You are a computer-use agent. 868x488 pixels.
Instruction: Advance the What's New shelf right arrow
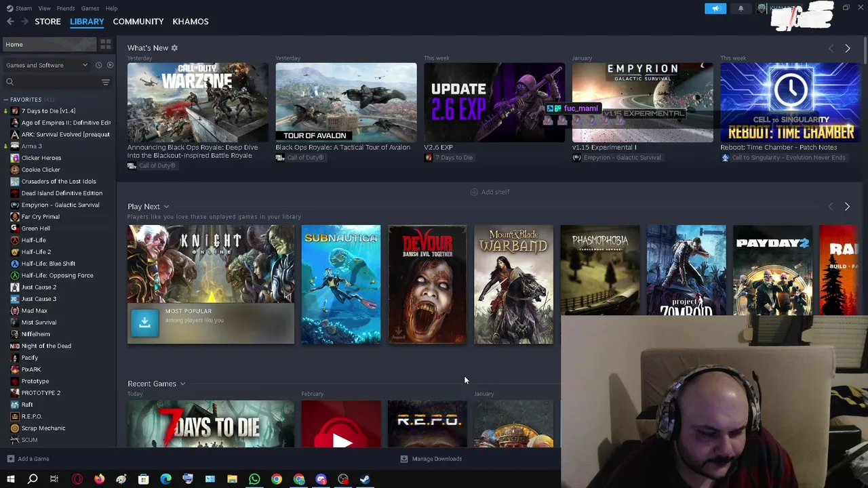pyautogui.click(x=847, y=48)
